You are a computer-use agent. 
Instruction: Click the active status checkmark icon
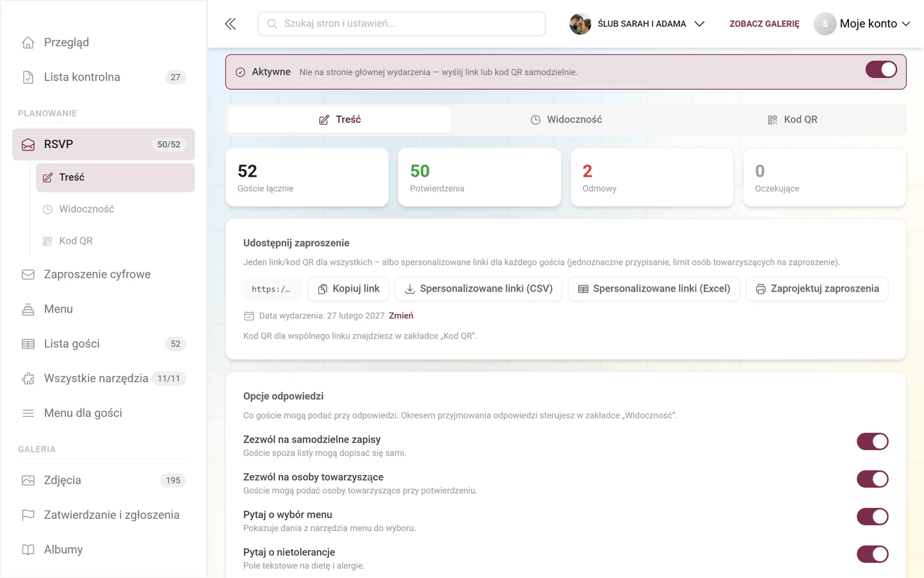pos(240,72)
